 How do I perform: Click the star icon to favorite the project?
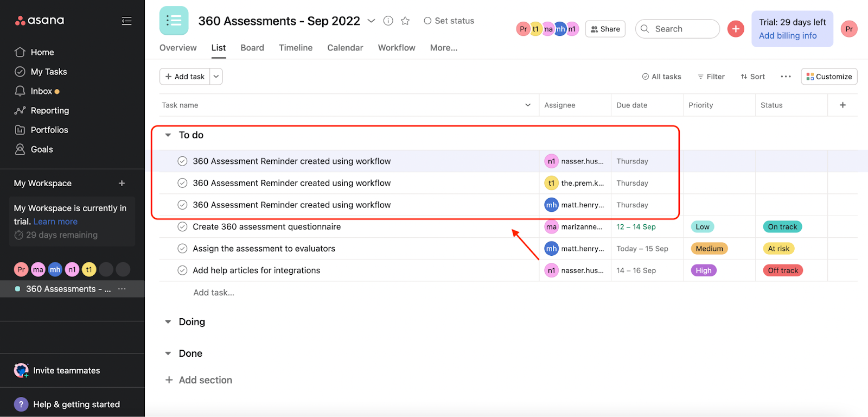point(405,21)
